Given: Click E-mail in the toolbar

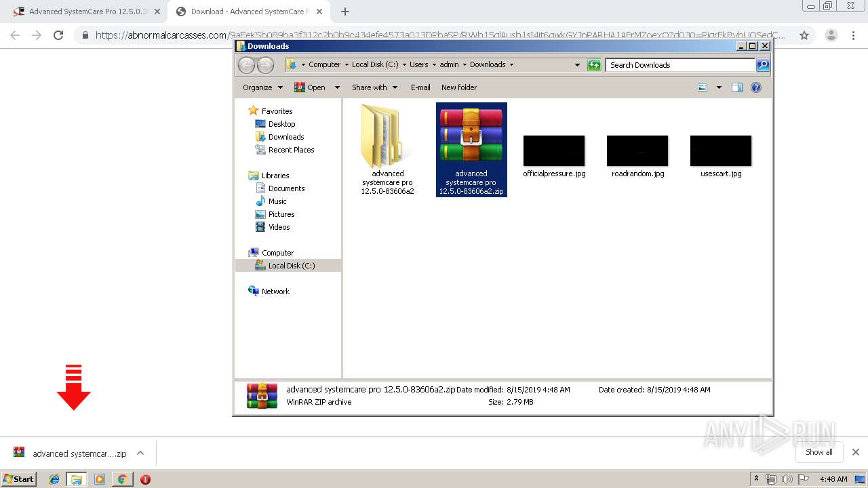Looking at the screenshot, I should point(420,87).
